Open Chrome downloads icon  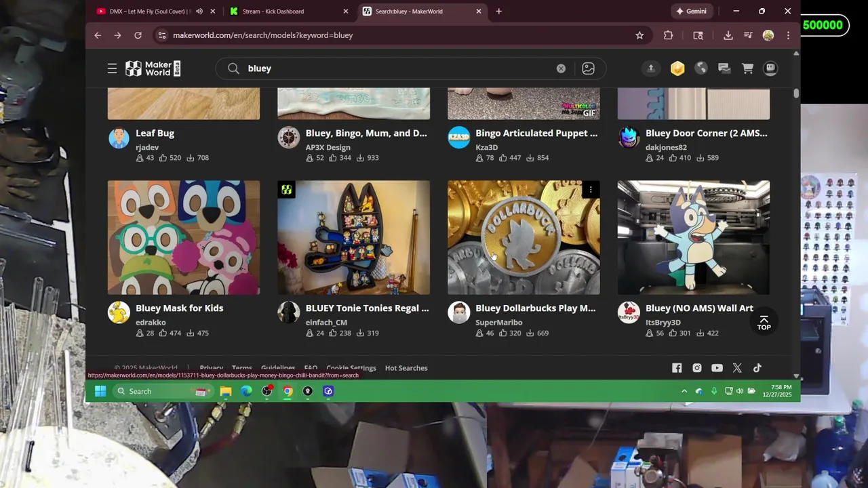click(728, 35)
